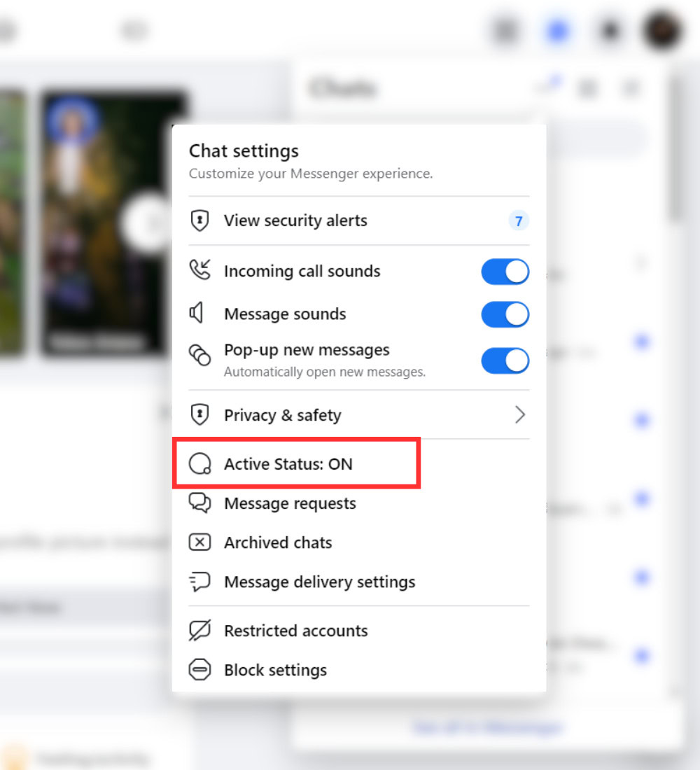This screenshot has width=700, height=770.
Task: Open the grid menu icon in top bar
Action: [505, 31]
